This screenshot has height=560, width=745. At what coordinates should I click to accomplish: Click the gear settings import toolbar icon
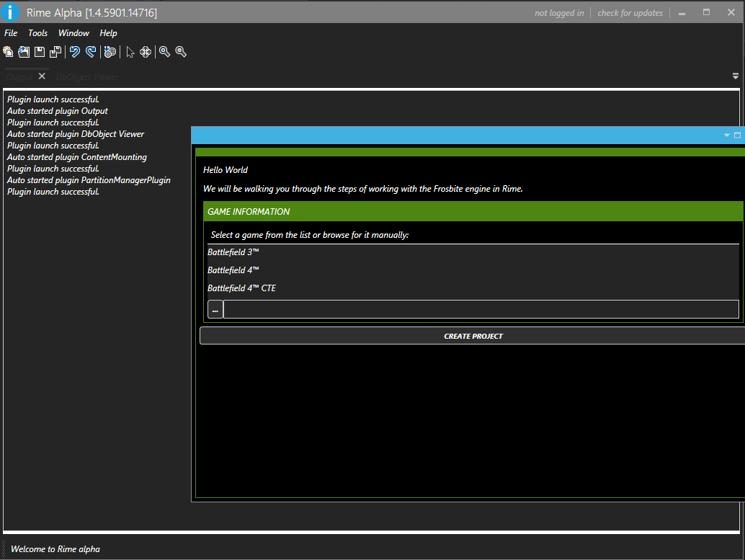pyautogui.click(x=110, y=52)
